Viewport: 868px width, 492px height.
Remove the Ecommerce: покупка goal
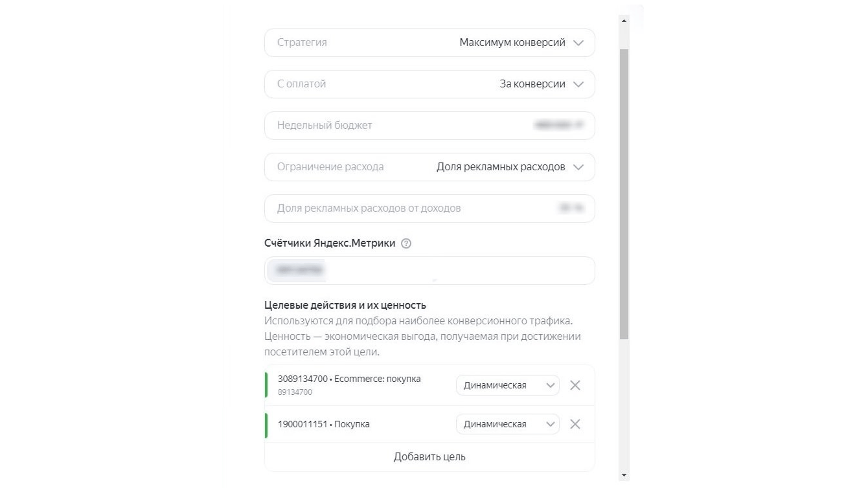tap(575, 385)
